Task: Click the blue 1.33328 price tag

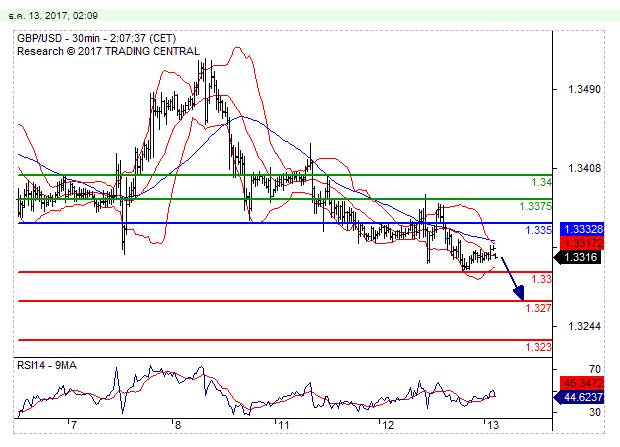Action: click(x=582, y=229)
